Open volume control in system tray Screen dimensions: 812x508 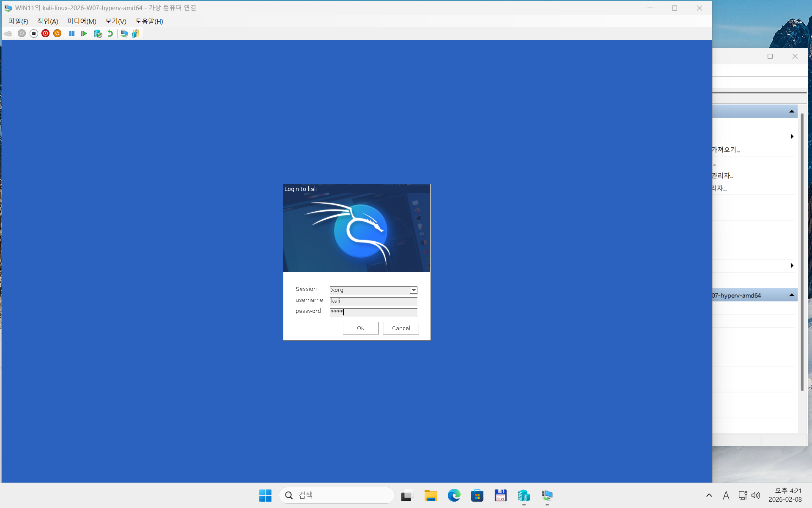pyautogui.click(x=756, y=495)
